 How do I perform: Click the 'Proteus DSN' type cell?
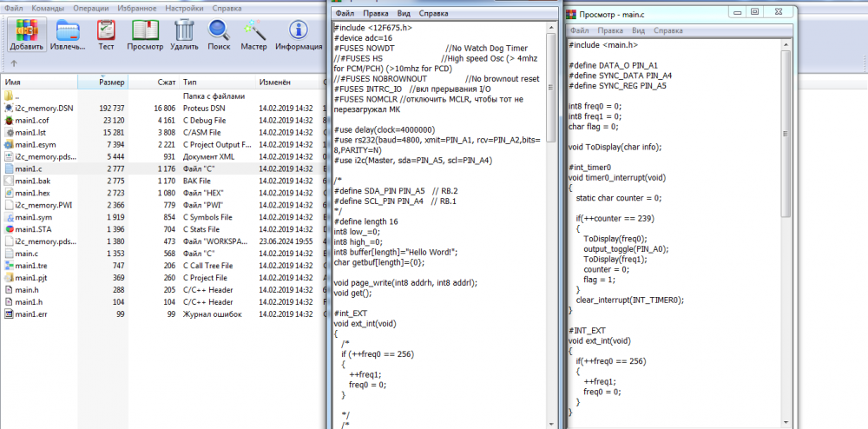pyautogui.click(x=204, y=108)
